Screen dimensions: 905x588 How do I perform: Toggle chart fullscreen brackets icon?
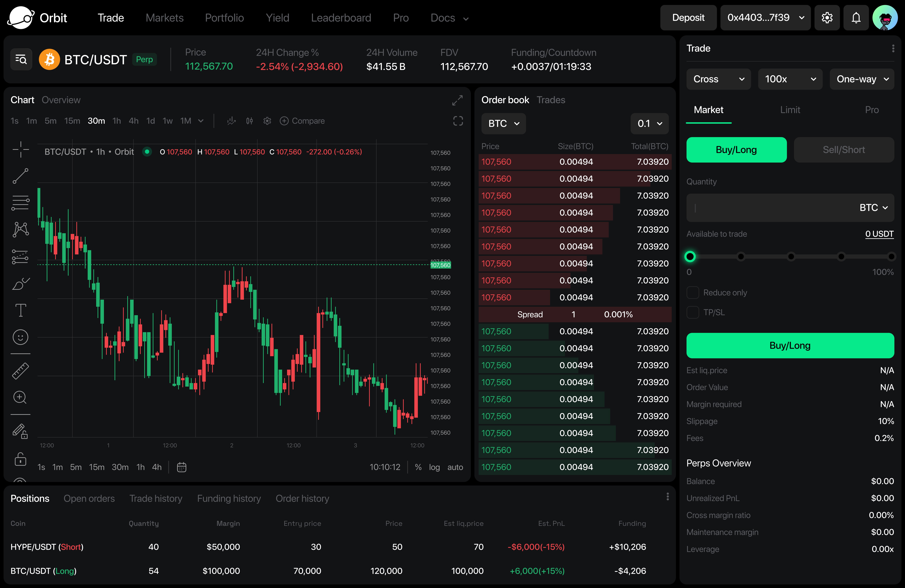click(458, 121)
